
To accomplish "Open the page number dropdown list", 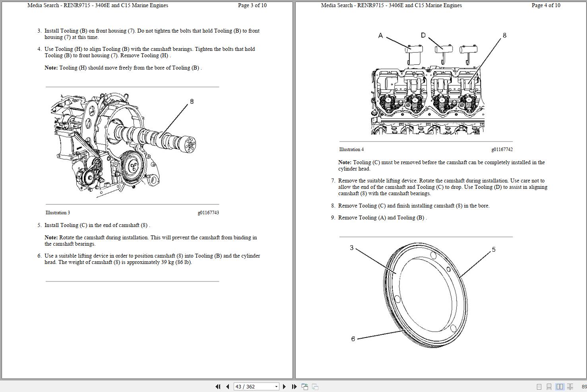I will (x=276, y=386).
